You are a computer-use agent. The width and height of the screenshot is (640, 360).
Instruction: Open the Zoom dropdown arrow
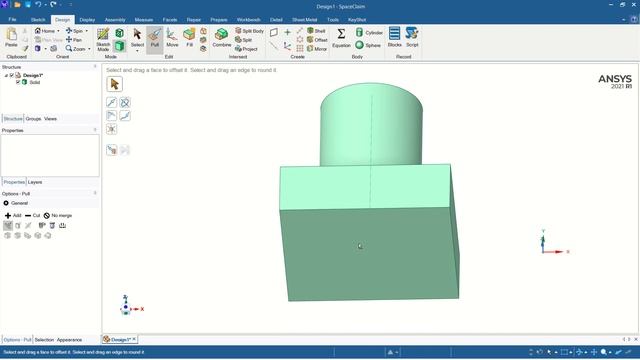pyautogui.click(x=89, y=49)
